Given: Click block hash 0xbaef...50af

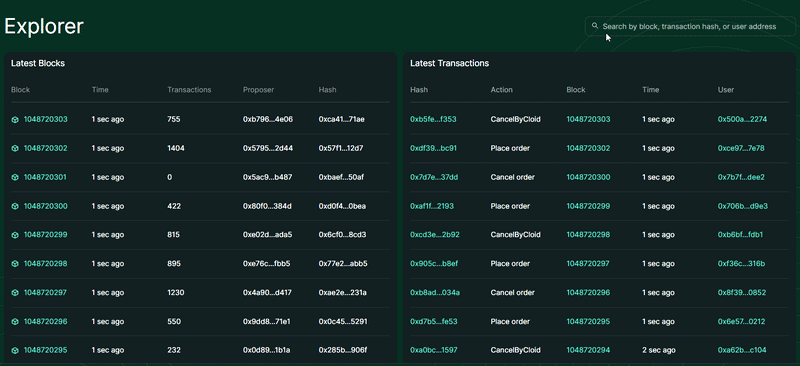Looking at the screenshot, I should click(342, 177).
